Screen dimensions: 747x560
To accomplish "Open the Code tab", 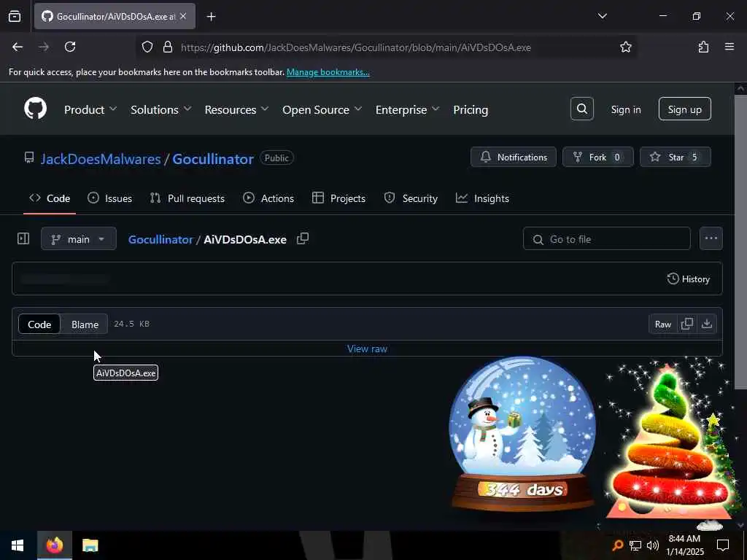I will (50, 198).
